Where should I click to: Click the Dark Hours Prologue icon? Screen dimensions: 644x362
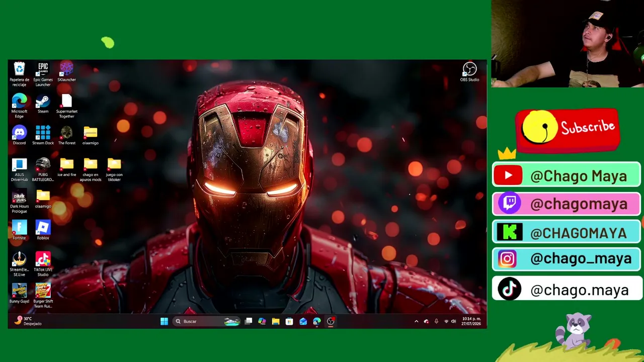tap(19, 201)
